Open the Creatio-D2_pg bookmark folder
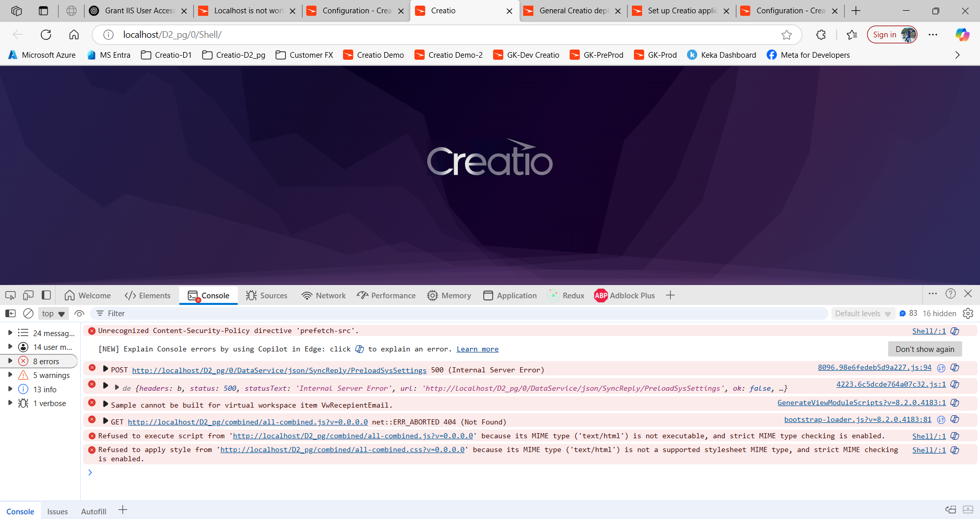The image size is (980, 521). click(x=234, y=55)
